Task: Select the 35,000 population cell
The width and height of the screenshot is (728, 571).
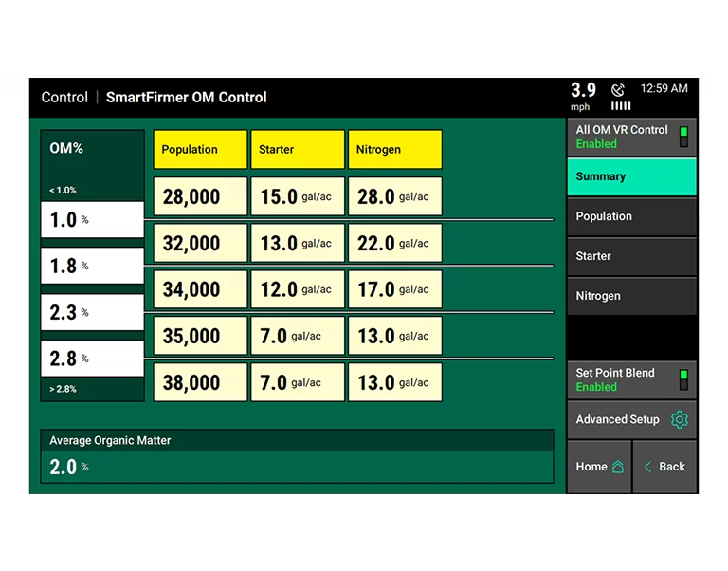Action: (200, 336)
